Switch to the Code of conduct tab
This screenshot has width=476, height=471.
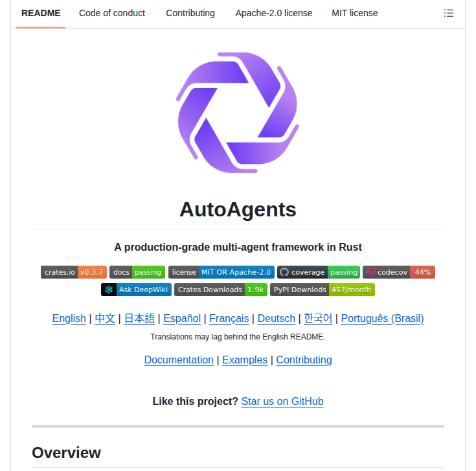pos(112,14)
